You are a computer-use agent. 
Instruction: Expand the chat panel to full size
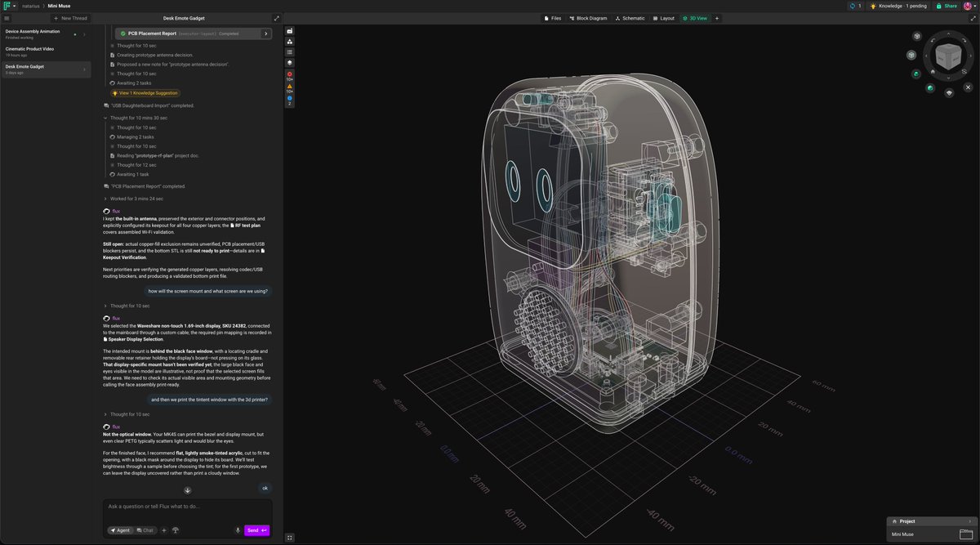pos(276,18)
